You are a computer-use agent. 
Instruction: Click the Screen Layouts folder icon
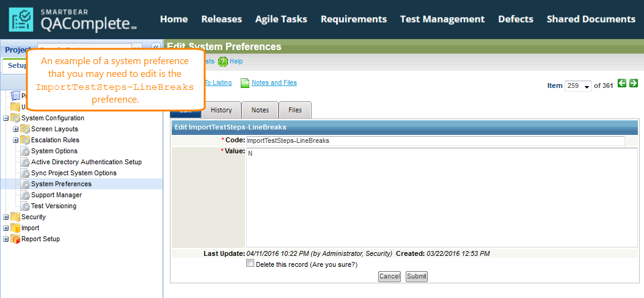click(x=25, y=129)
